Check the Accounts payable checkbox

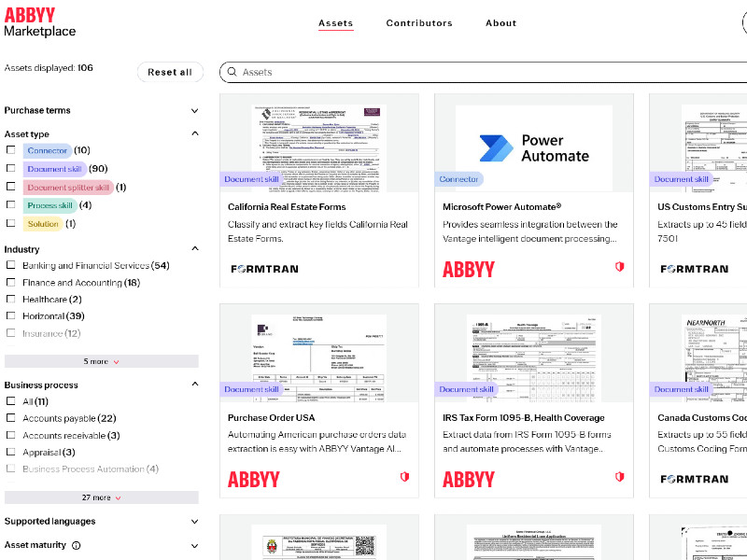tap(11, 417)
